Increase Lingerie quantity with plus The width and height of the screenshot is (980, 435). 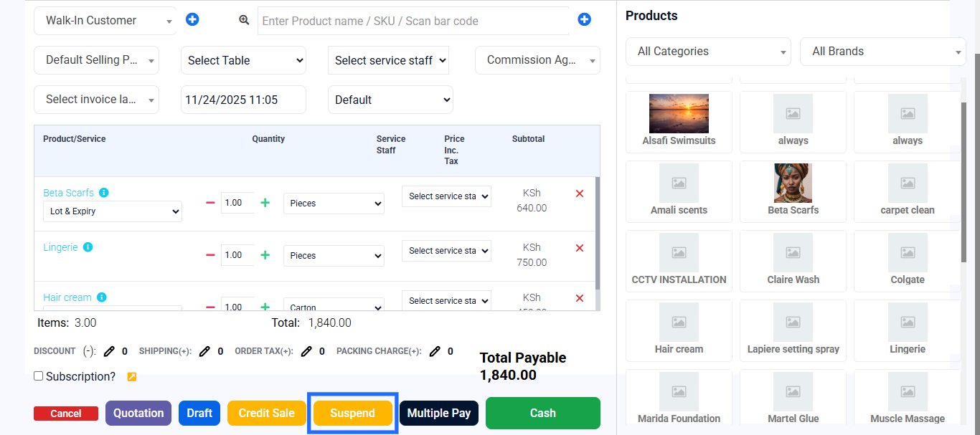click(x=265, y=255)
